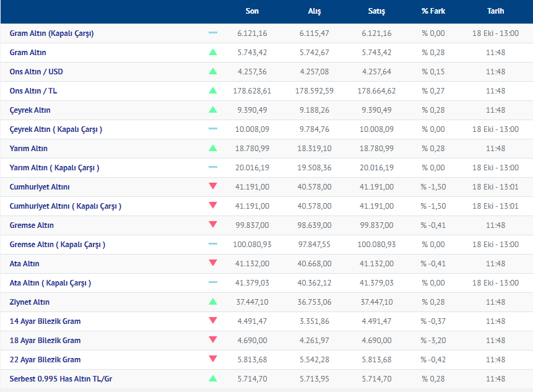Open the Çeyrek Altın ( Kapalı Çarşı ) link
Image resolution: width=533 pixels, height=392 pixels.
[56, 129]
